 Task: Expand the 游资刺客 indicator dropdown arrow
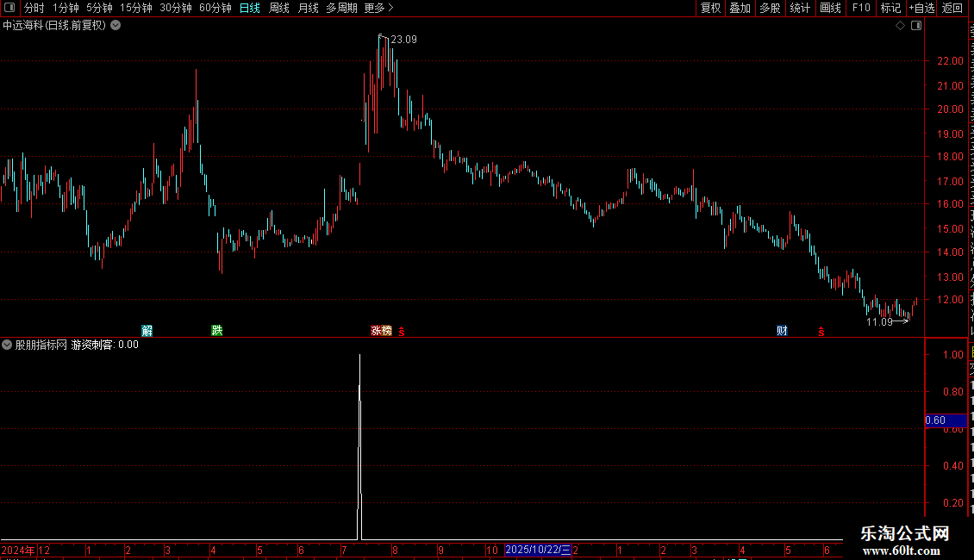pos(7,345)
